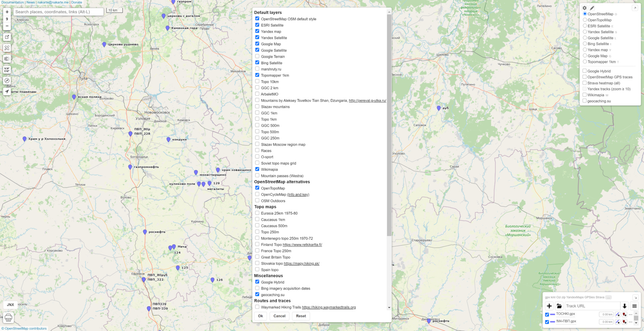Open OpenCycleMap Info and key link
This screenshot has height=331, width=644.
298,194
